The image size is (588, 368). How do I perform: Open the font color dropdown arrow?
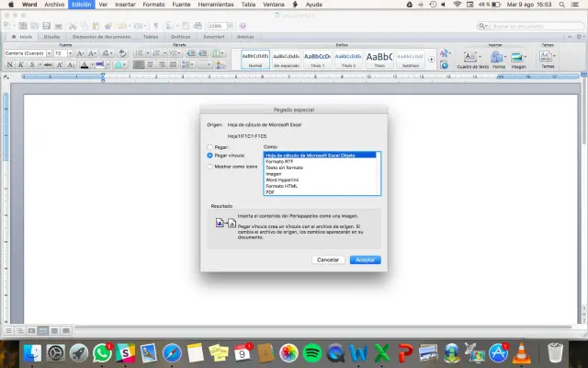pyautogui.click(x=92, y=64)
